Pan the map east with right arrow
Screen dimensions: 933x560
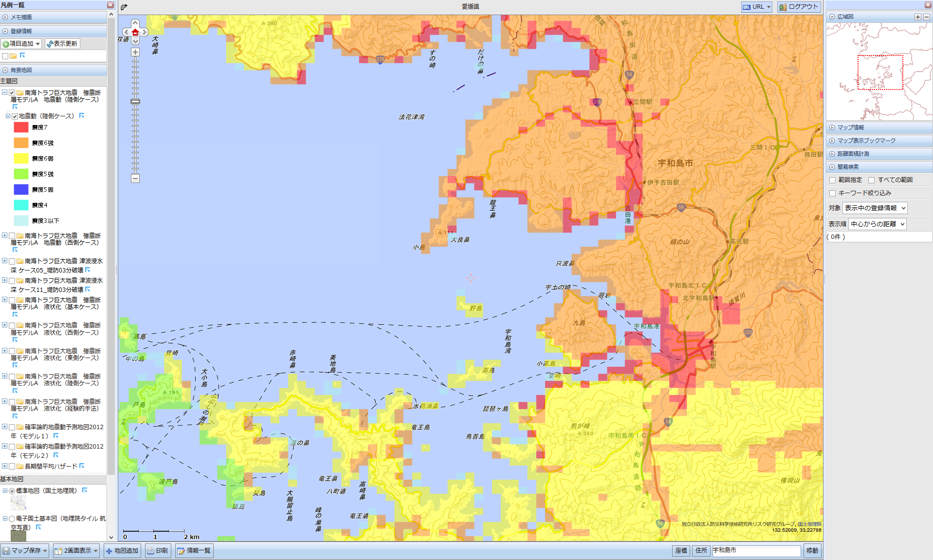pos(145,32)
